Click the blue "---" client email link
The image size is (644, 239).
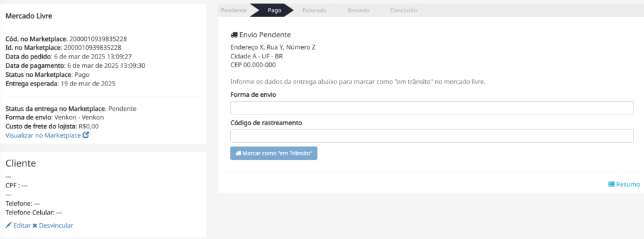pos(9,194)
